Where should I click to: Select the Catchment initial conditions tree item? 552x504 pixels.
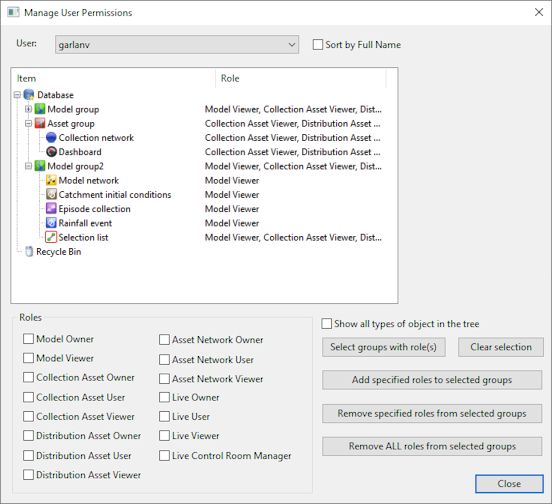point(115,195)
